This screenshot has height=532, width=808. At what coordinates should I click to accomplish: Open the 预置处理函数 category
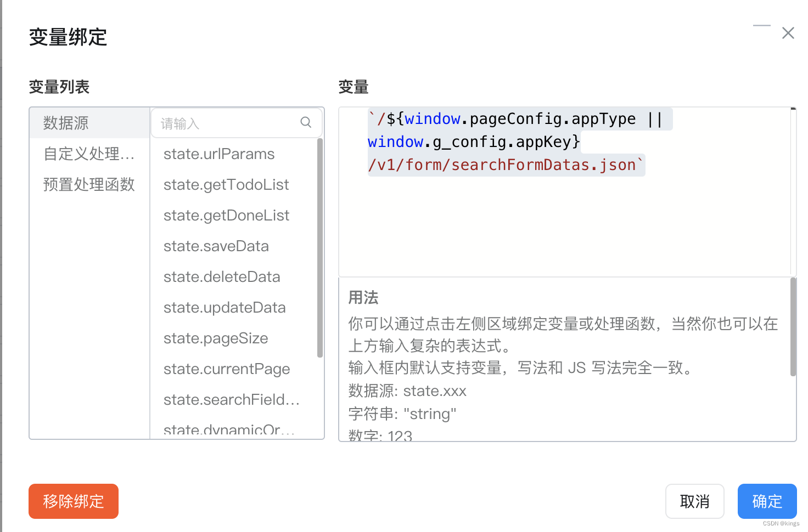pos(89,184)
